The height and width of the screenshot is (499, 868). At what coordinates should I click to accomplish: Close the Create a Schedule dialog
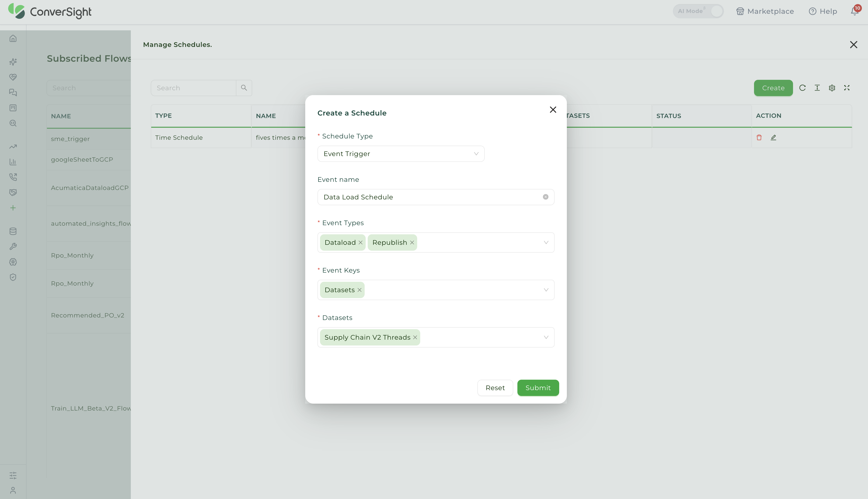553,110
